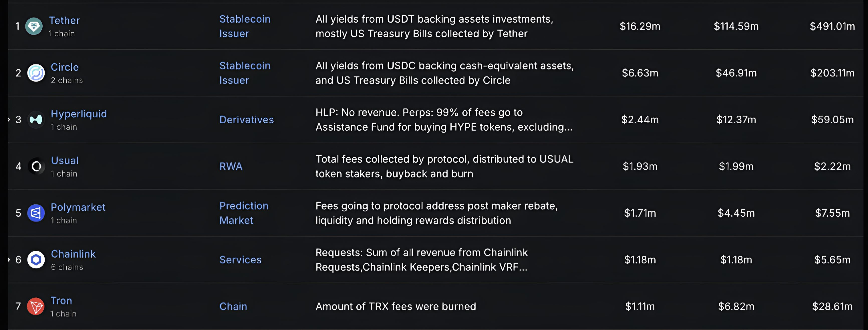Viewport: 868px width, 330px height.
Task: Open the Tron protocol page
Action: click(61, 301)
